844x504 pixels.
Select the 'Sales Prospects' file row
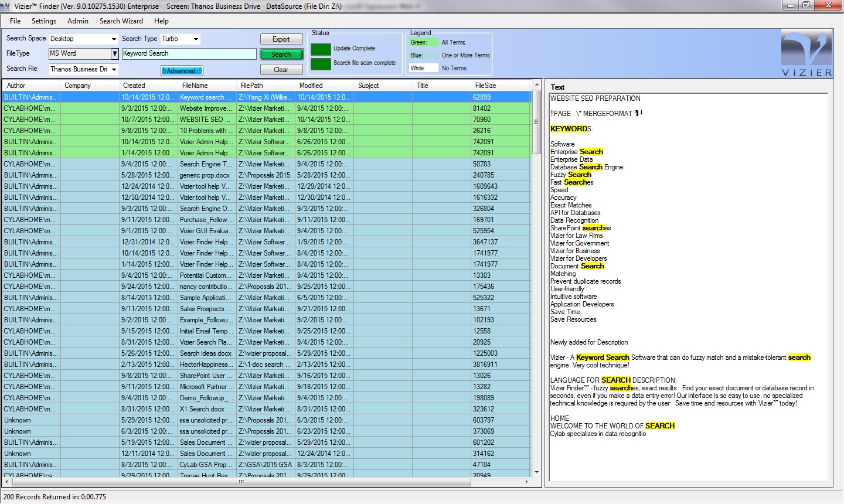pos(267,309)
